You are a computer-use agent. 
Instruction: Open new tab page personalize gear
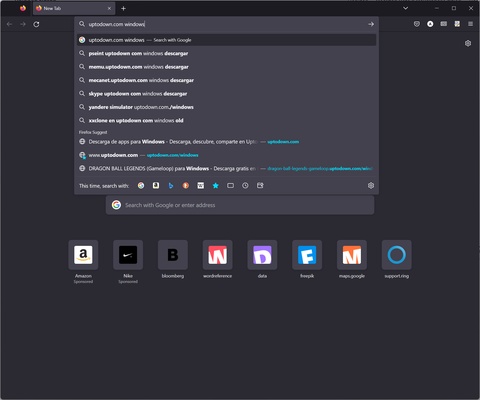pos(468,43)
